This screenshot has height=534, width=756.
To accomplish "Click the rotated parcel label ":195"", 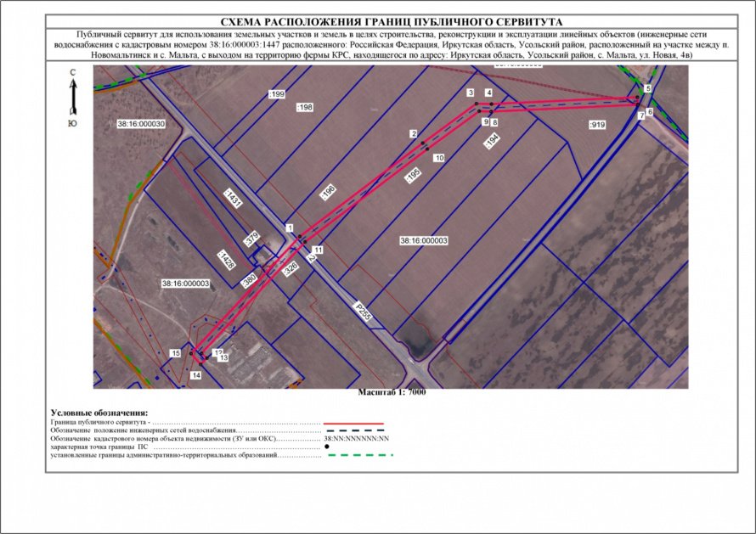I will coord(413,176).
